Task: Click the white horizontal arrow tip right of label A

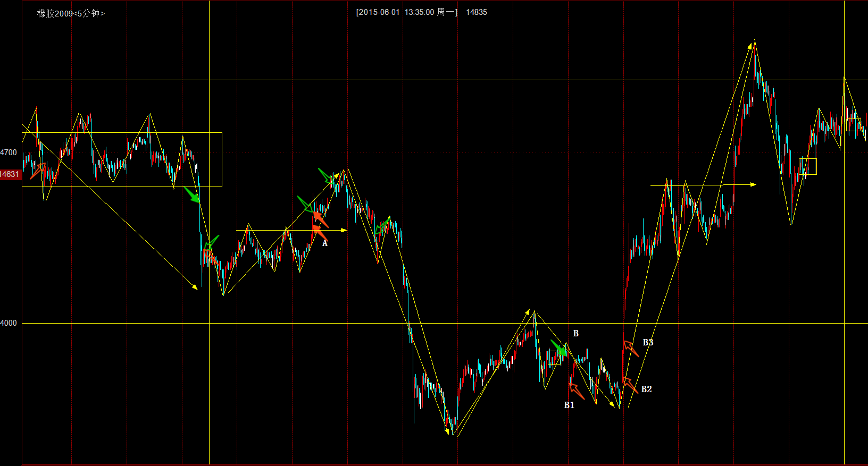Action: point(344,230)
